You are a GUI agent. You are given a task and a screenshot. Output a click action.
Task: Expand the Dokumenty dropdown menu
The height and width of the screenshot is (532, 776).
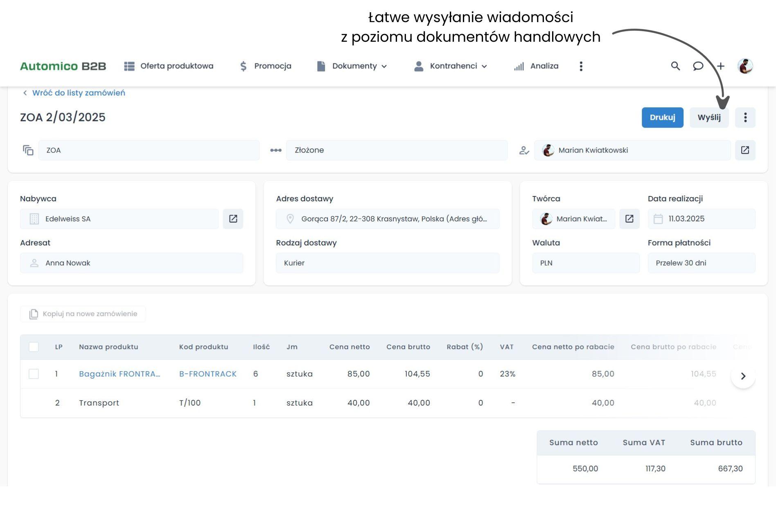(x=352, y=66)
